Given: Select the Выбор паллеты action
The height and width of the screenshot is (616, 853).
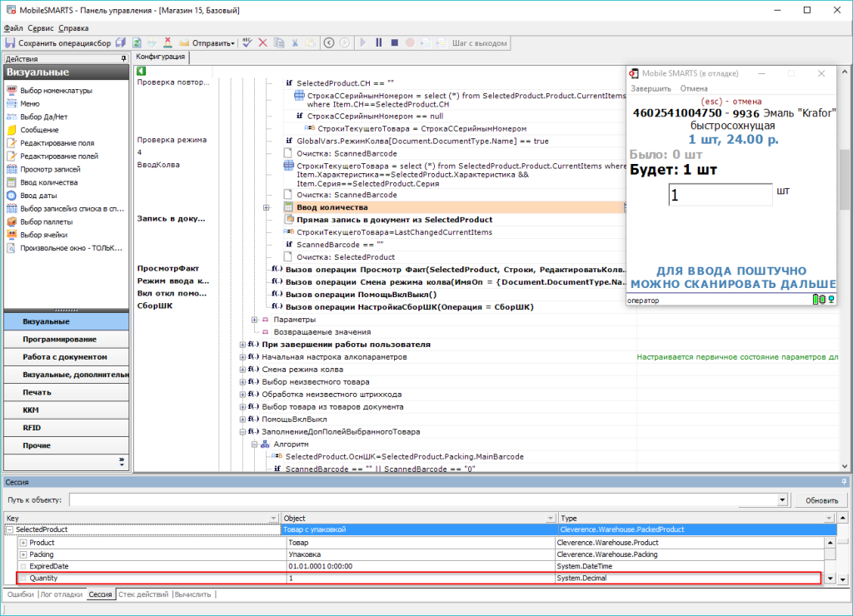Looking at the screenshot, I should coord(47,221).
